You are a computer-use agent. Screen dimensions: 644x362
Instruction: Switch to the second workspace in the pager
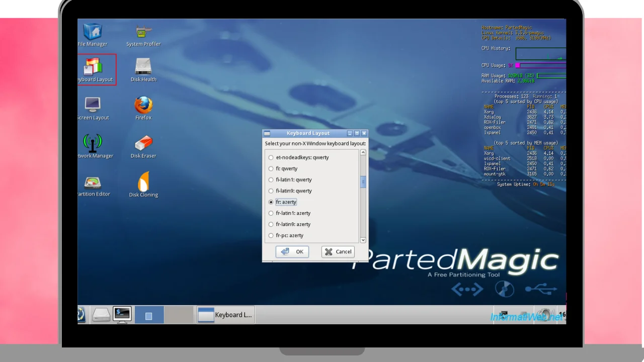point(179,315)
